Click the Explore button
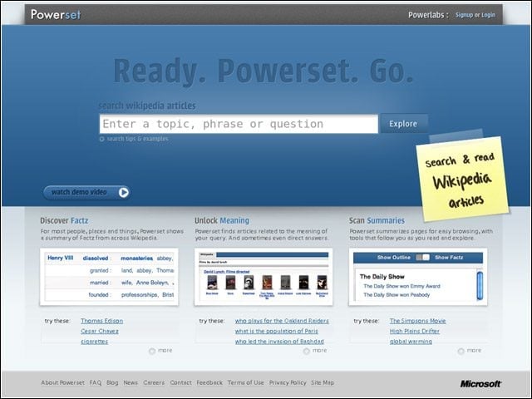Screen dimensions: 532x399 [x=403, y=124]
